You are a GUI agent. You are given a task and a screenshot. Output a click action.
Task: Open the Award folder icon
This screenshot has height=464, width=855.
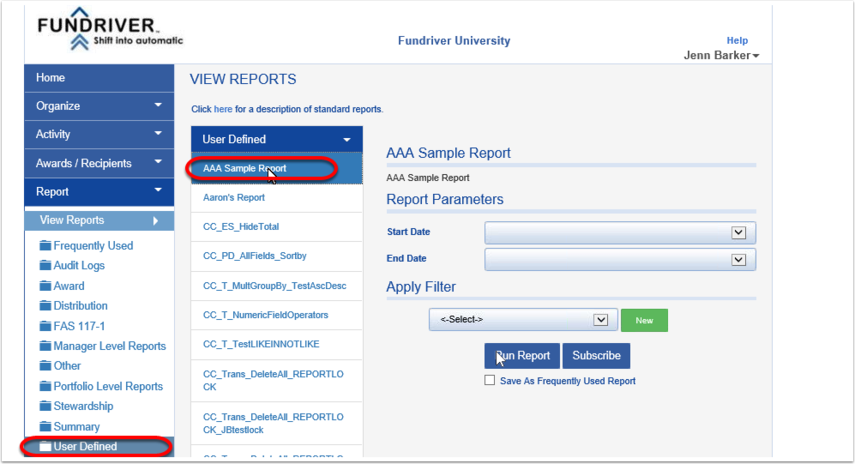point(45,285)
